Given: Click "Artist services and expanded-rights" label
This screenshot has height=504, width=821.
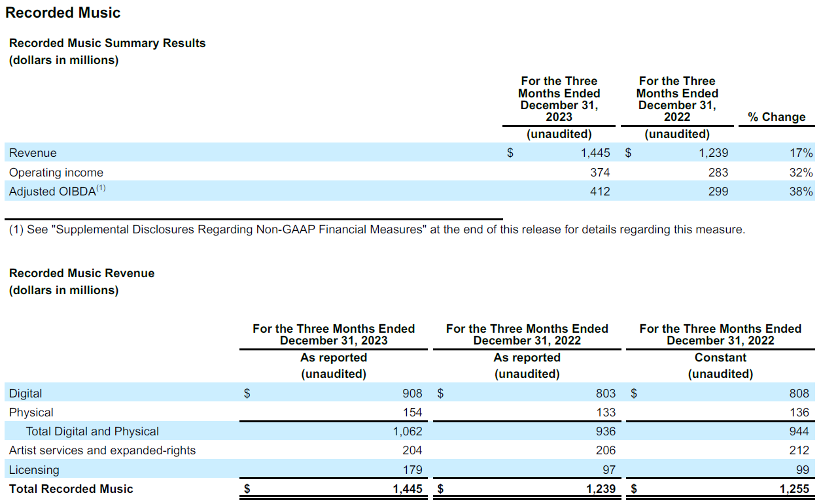Looking at the screenshot, I should point(103,450).
